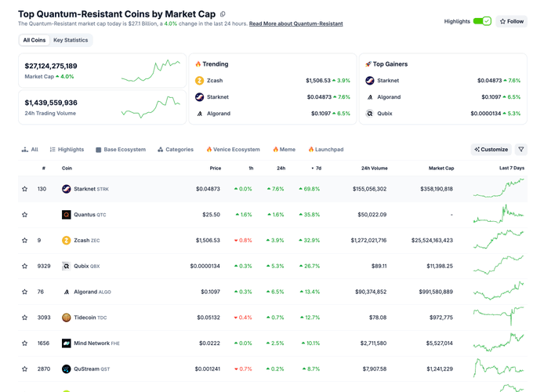The height and width of the screenshot is (392, 533).
Task: Select the All Coins tab
Action: (x=34, y=40)
